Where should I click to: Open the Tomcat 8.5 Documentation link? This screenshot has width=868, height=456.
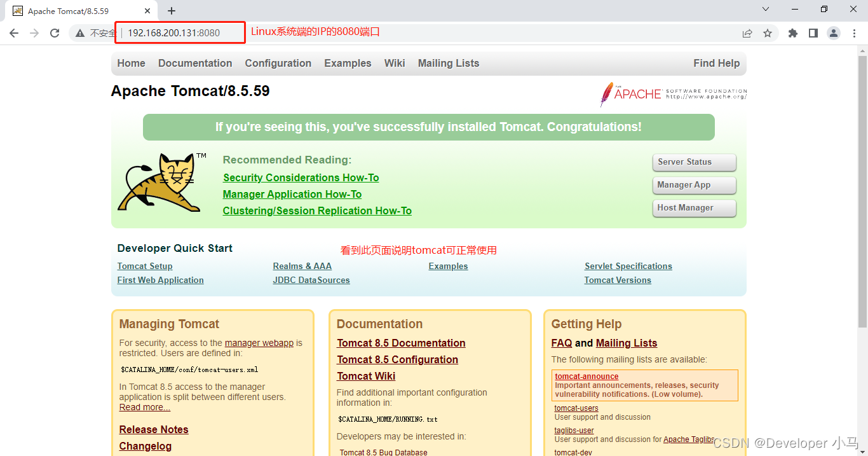click(x=401, y=343)
